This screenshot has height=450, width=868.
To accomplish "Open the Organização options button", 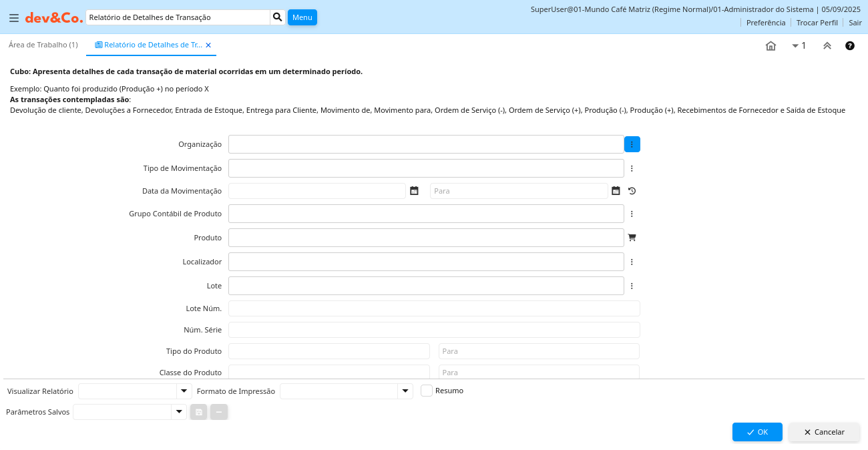I will click(632, 144).
